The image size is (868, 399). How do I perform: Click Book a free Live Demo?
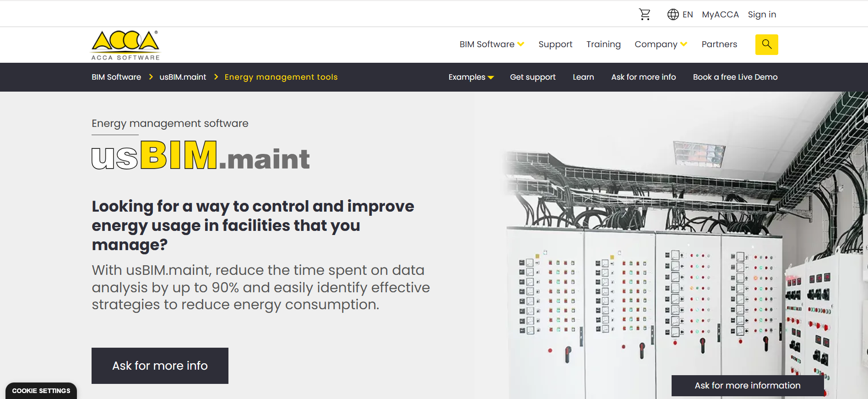pos(735,77)
